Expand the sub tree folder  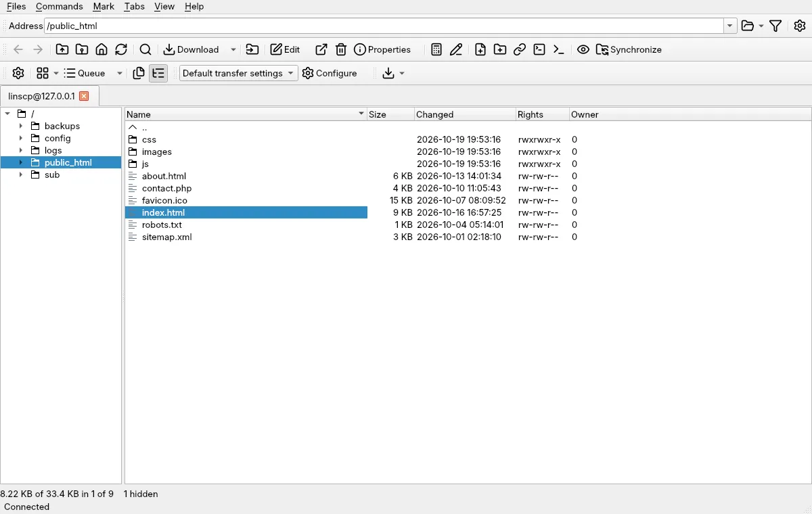[21, 174]
